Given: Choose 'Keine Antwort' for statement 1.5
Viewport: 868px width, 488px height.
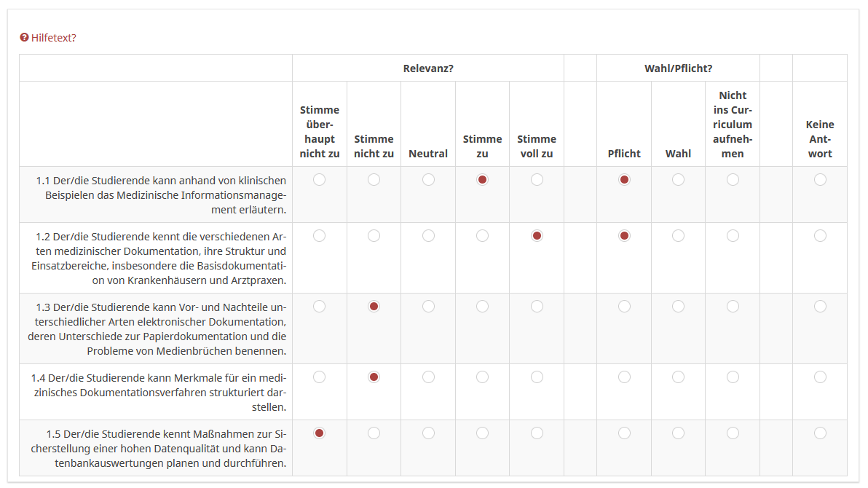Looking at the screenshot, I should [x=820, y=433].
